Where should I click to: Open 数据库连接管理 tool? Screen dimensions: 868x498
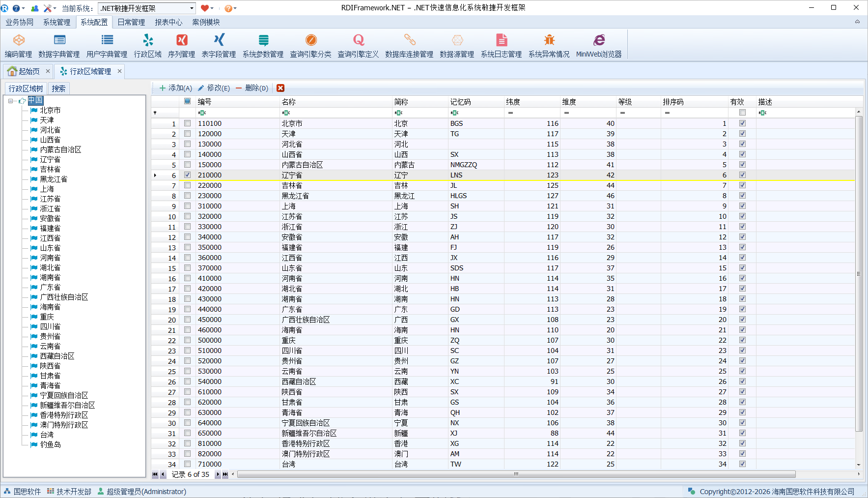[409, 45]
